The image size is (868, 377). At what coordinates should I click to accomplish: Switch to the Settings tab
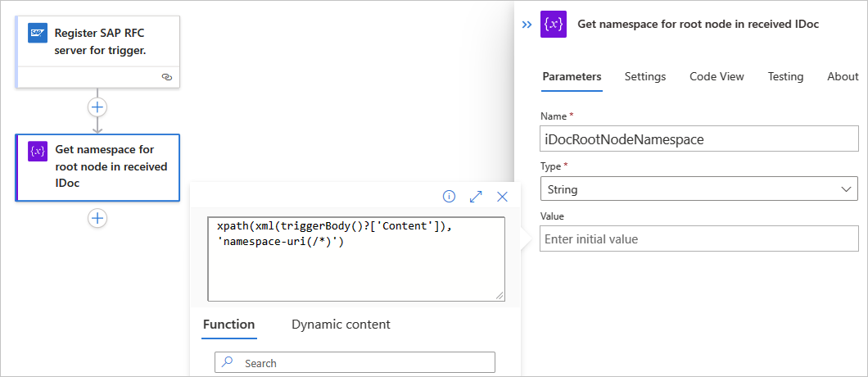(x=645, y=76)
